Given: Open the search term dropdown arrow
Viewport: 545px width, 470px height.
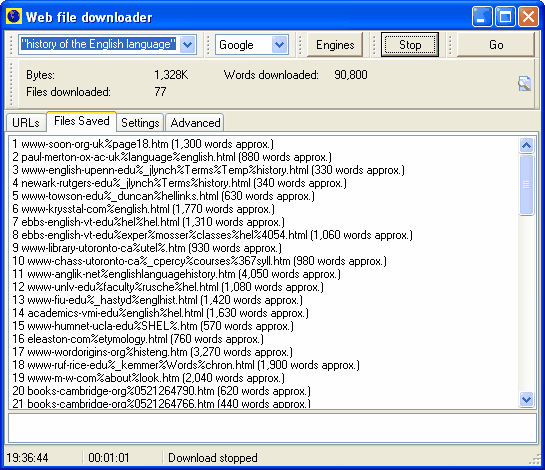Looking at the screenshot, I should coord(187,44).
